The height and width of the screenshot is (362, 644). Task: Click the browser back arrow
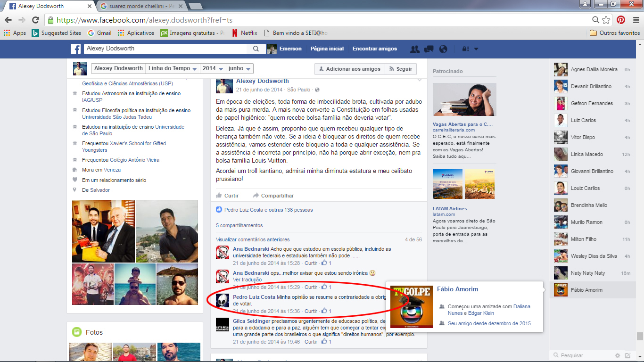coord(8,20)
